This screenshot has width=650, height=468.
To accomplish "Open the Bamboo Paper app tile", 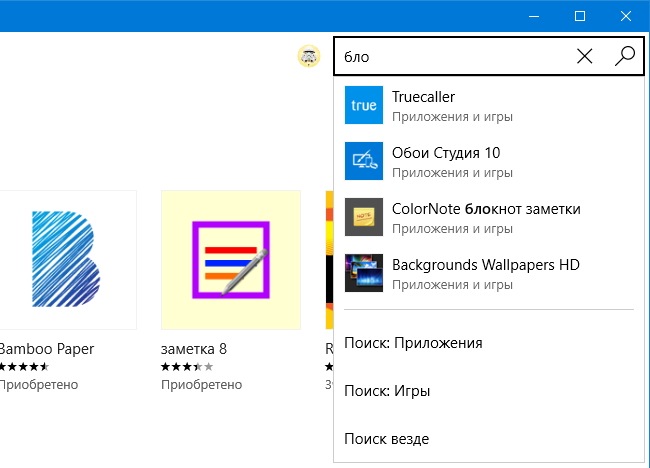I will point(68,260).
